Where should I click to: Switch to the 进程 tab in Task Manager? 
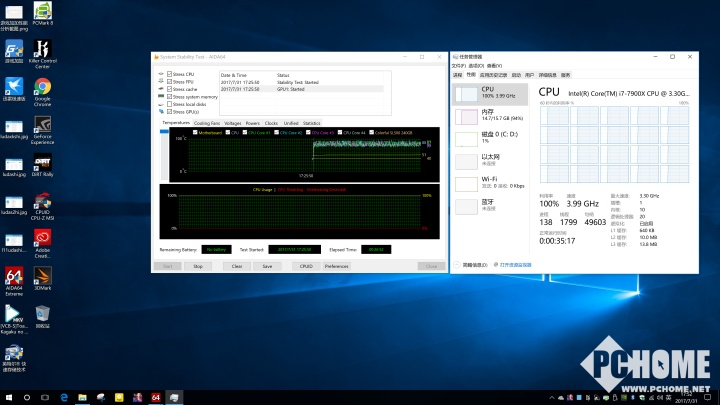coord(457,75)
